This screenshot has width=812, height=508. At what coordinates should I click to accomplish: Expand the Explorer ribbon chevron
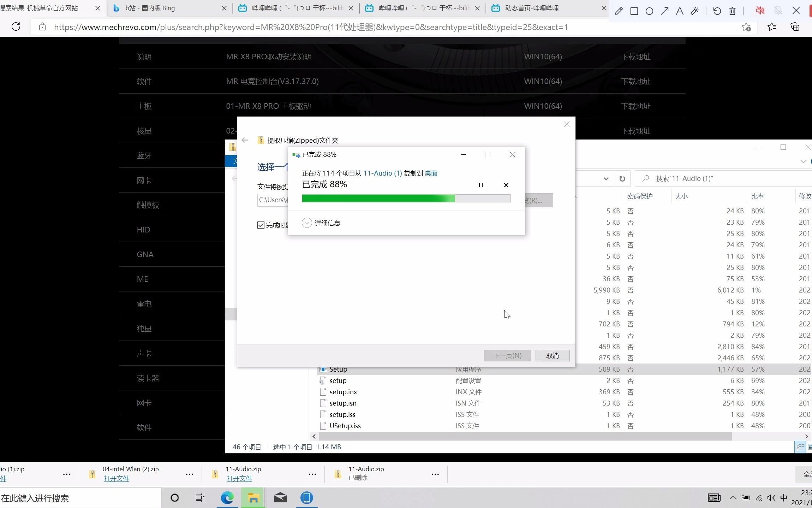coord(804,161)
